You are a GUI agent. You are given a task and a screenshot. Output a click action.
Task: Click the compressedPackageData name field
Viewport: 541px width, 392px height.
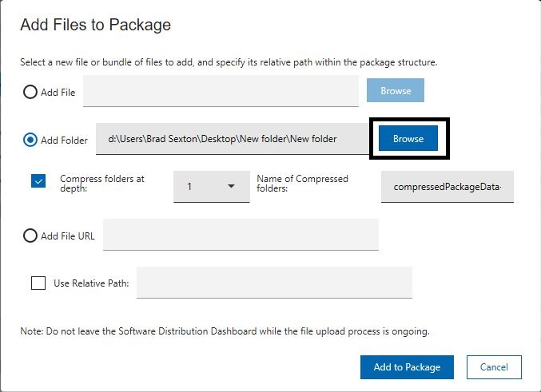coord(447,187)
